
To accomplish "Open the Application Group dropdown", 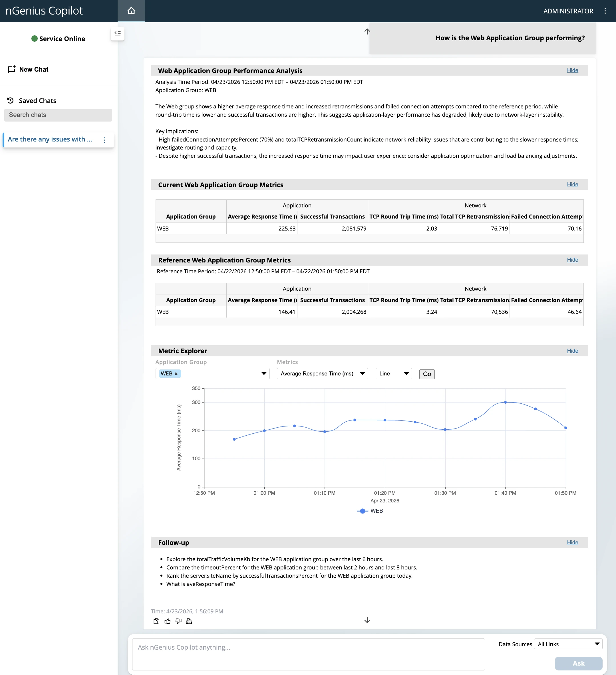I will [x=212, y=374].
